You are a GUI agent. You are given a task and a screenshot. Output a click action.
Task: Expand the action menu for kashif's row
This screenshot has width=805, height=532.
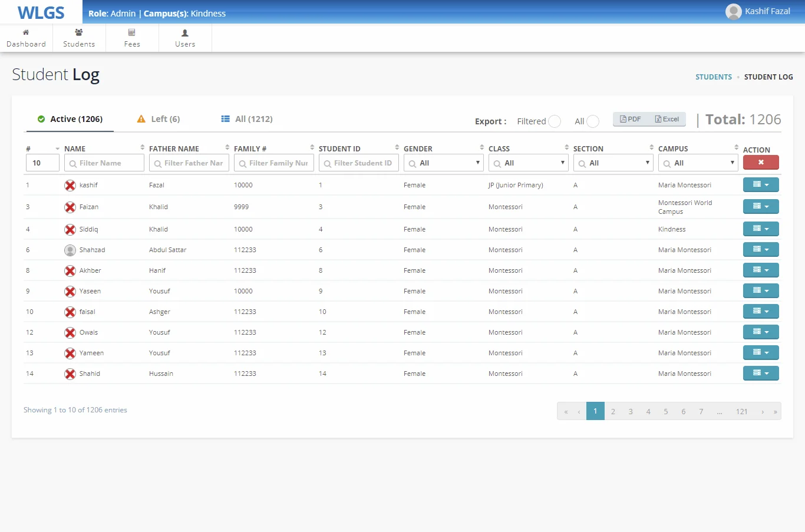pos(761,185)
